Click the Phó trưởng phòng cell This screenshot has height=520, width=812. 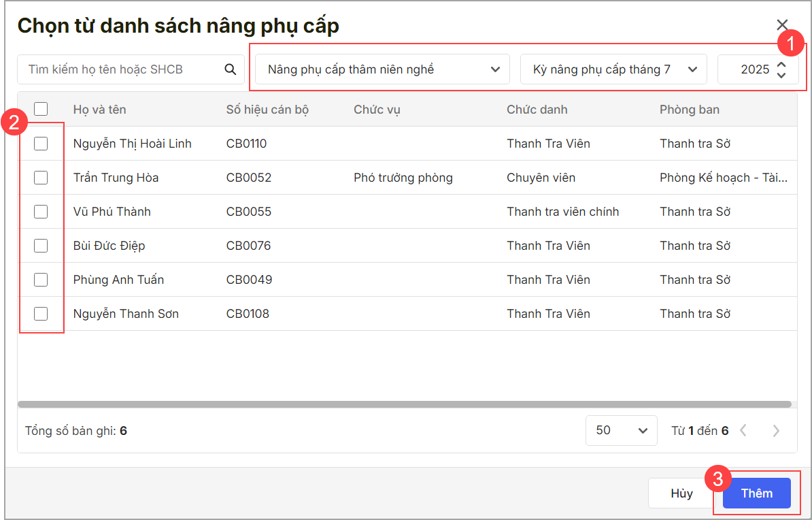tap(403, 178)
